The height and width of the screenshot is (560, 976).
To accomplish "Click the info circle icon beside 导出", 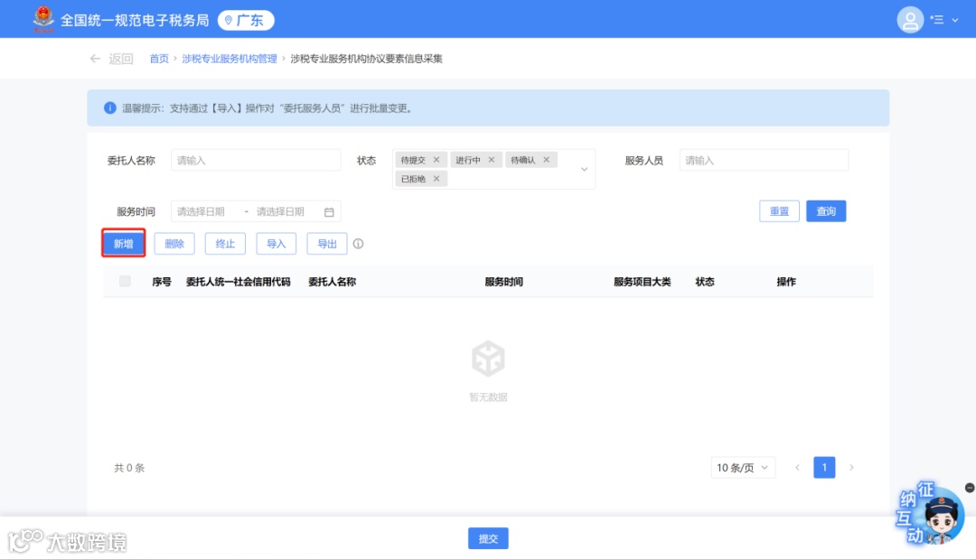I will pos(359,243).
